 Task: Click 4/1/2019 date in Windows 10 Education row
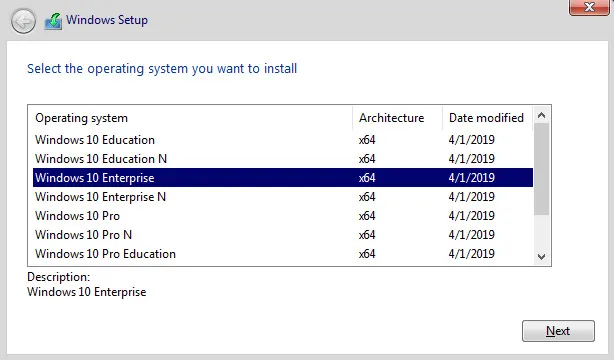point(471,140)
